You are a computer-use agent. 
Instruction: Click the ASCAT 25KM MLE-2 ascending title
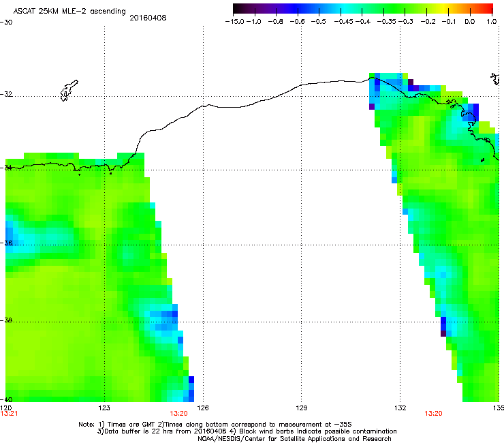pos(69,12)
